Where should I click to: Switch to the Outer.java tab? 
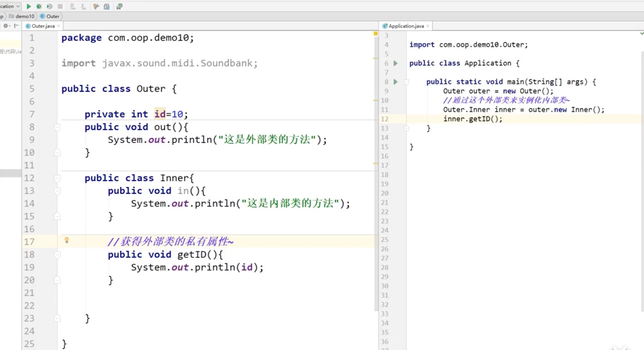pos(43,26)
